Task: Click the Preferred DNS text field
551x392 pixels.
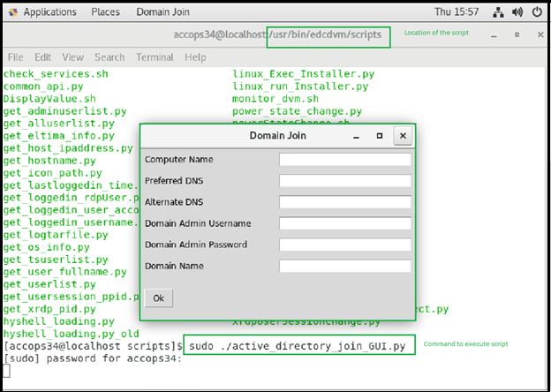Action: point(345,181)
